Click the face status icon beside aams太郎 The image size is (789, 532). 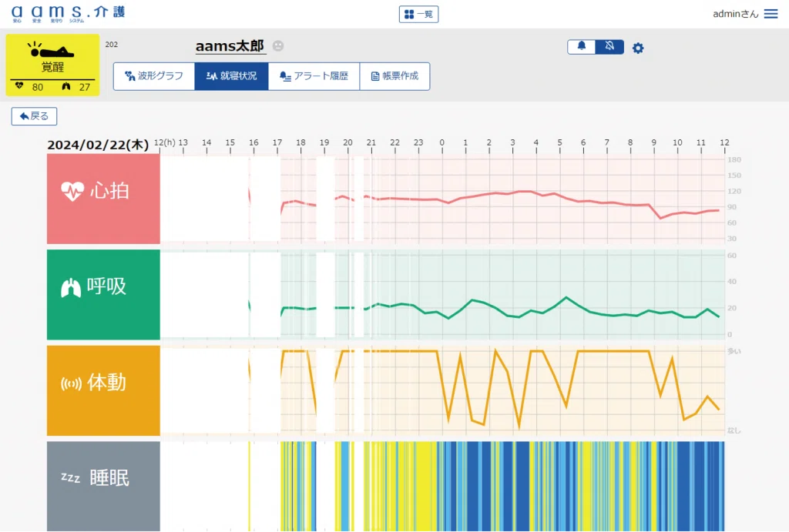pos(277,45)
